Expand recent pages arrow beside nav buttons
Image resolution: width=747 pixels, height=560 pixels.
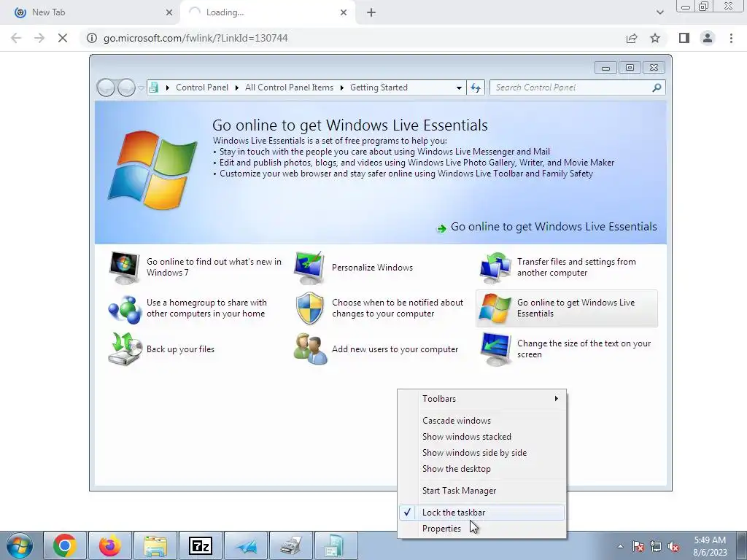[x=141, y=88]
